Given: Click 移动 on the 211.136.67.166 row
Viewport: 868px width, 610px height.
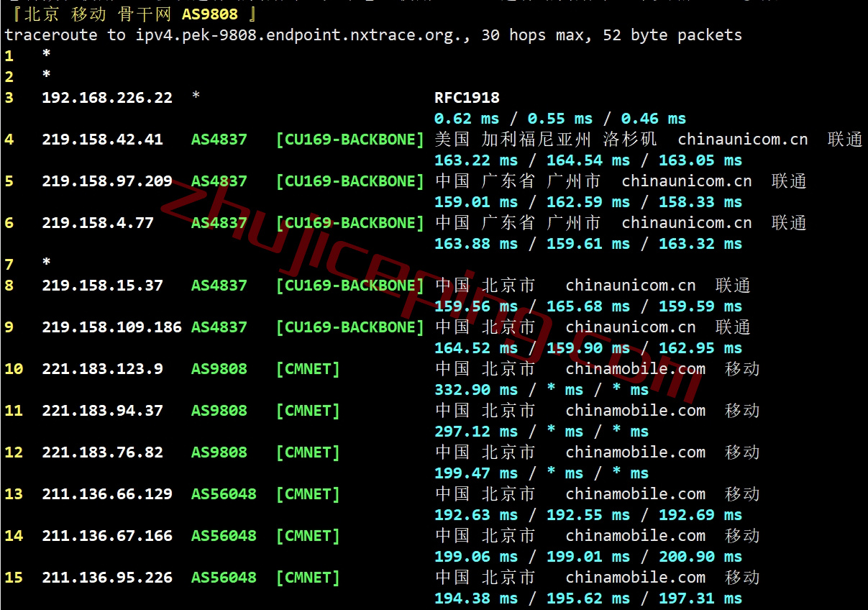Looking at the screenshot, I should click(x=742, y=536).
